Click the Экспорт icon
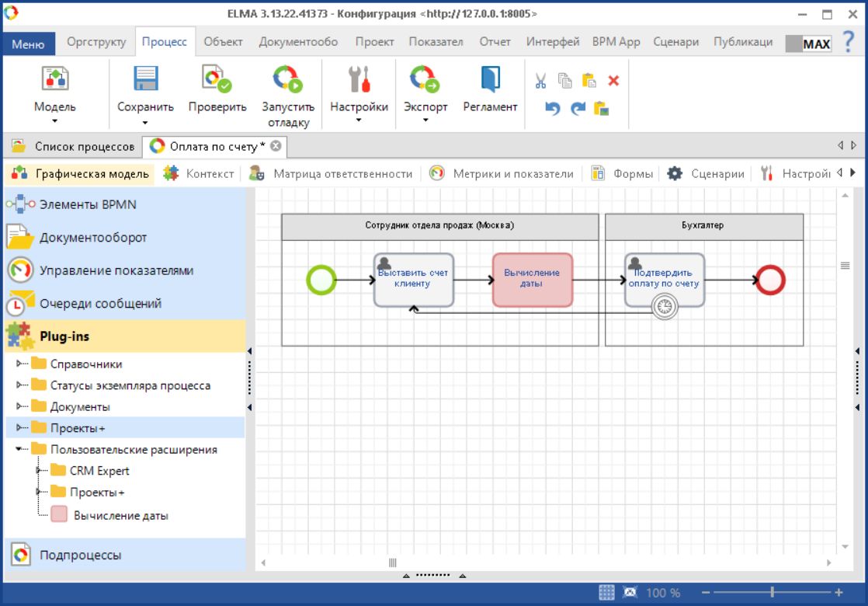 pos(425,78)
